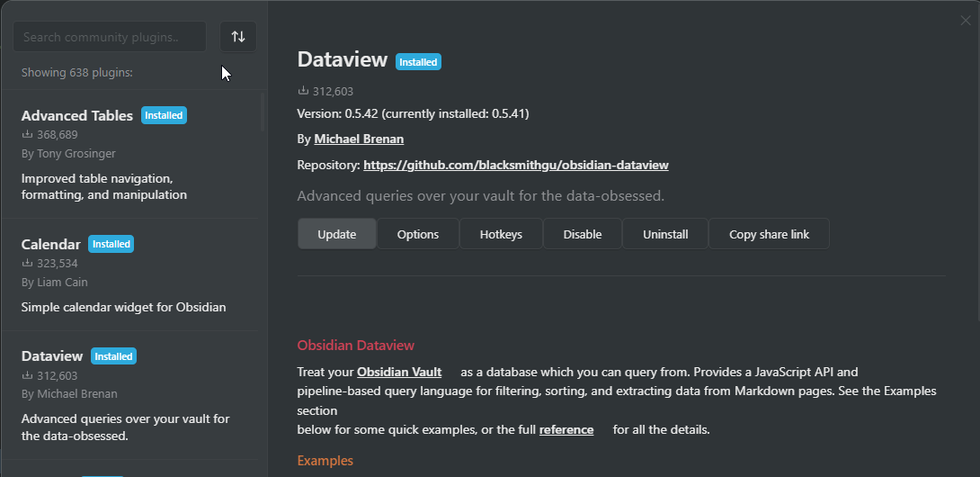The image size is (980, 477).
Task: Open Dataview Options
Action: pyautogui.click(x=418, y=234)
